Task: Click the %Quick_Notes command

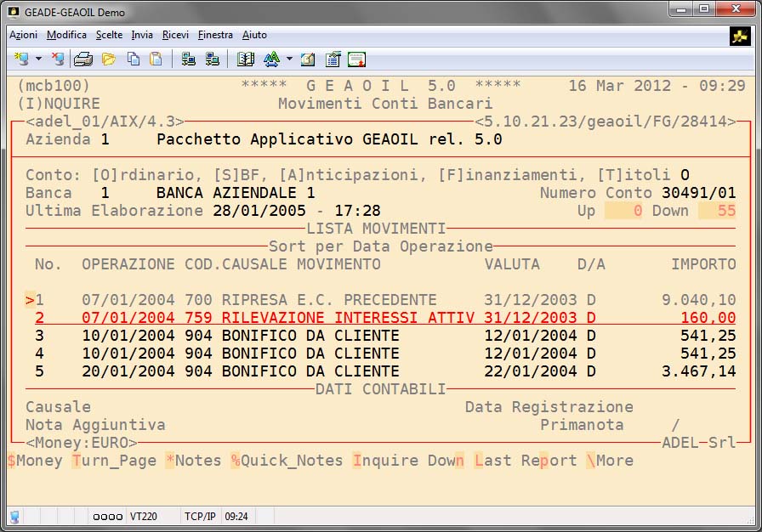Action: [x=286, y=461]
